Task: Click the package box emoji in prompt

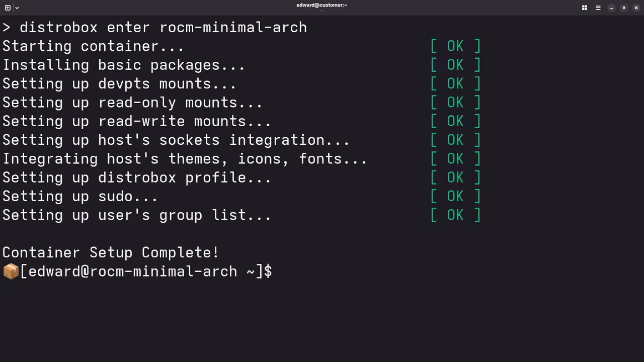Action: coord(11,271)
